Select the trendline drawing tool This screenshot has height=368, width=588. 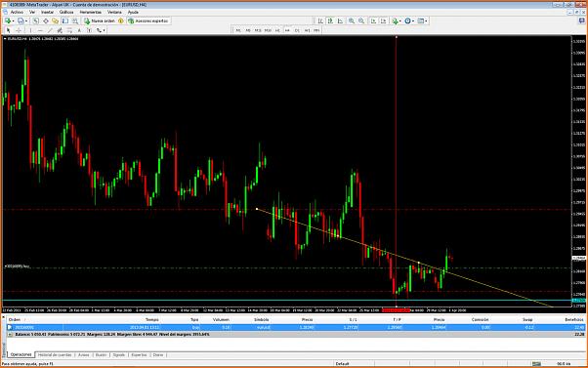tap(50, 30)
